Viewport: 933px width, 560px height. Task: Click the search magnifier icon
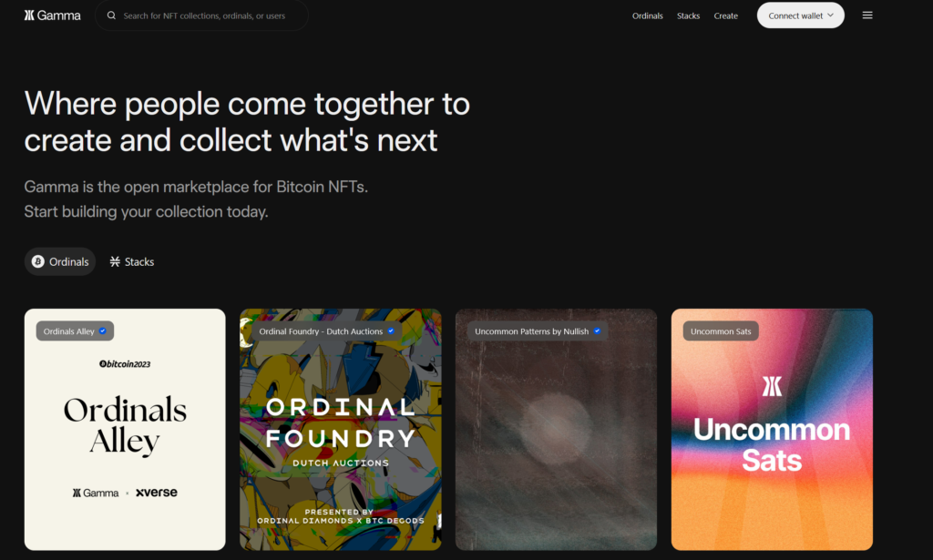pyautogui.click(x=111, y=15)
